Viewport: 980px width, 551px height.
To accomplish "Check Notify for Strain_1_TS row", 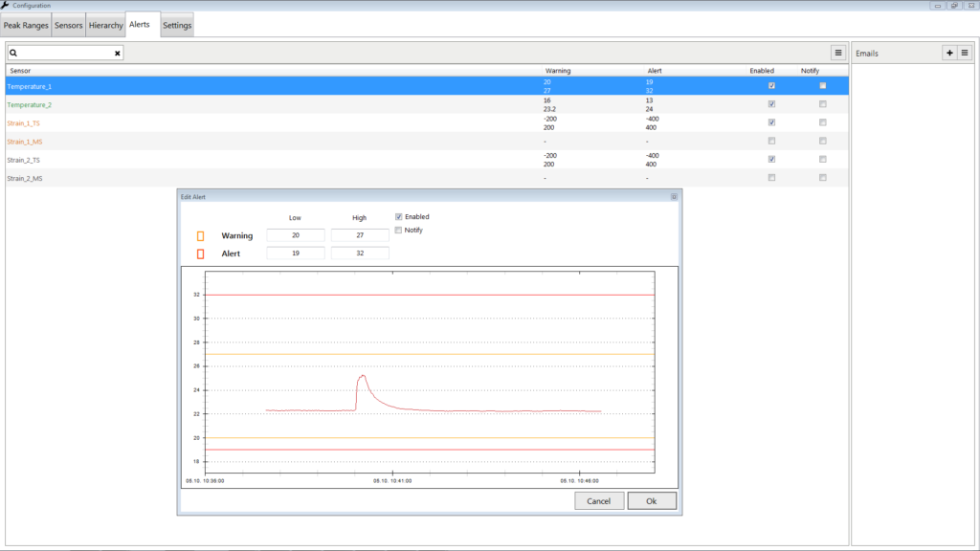I will pos(822,122).
